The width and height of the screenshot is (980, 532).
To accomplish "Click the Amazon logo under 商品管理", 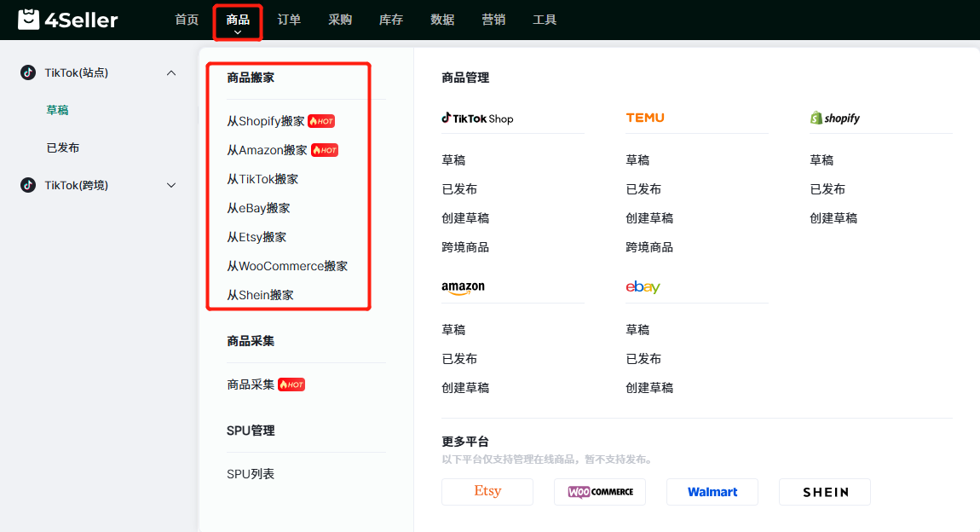I will pos(463,288).
